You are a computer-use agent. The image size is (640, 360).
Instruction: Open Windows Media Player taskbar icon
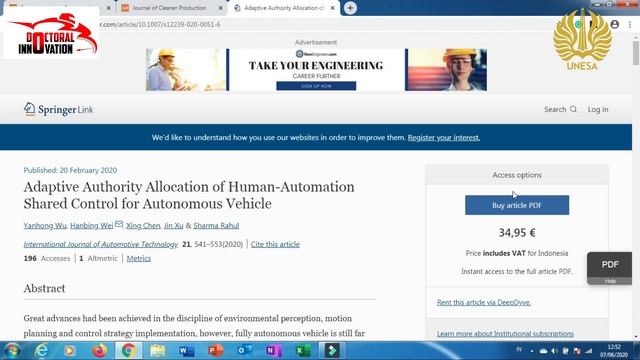point(69,351)
